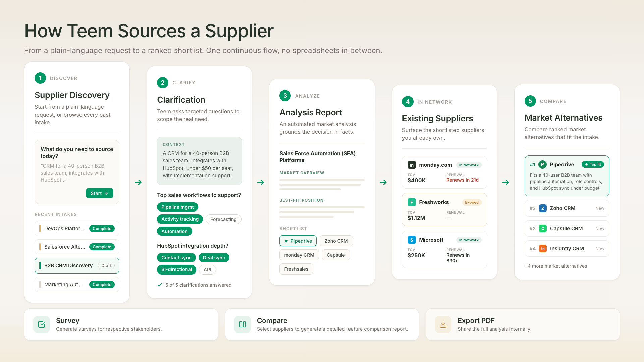The height and width of the screenshot is (362, 644).
Task: Open the #3 Capsule CRM row
Action: (x=567, y=229)
